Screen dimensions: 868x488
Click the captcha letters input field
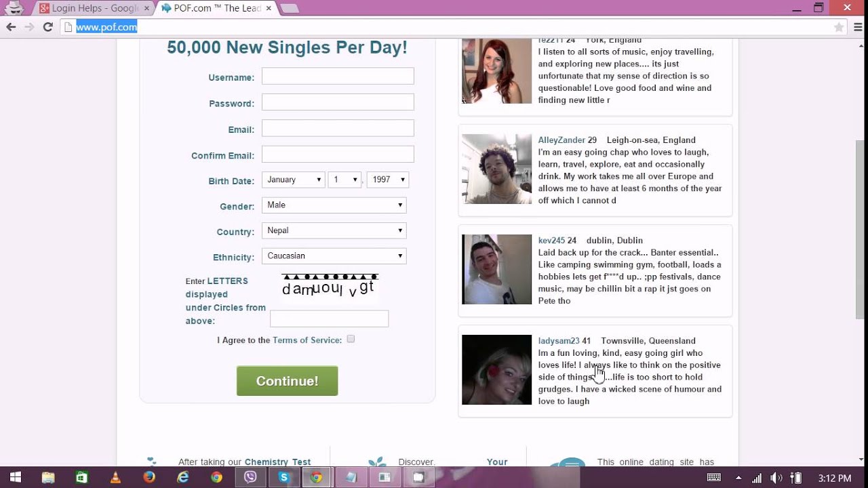pos(329,319)
